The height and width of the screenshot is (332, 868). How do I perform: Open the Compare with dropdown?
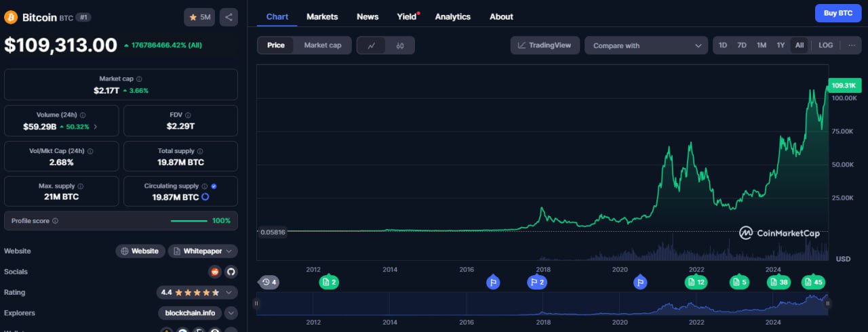pos(646,45)
